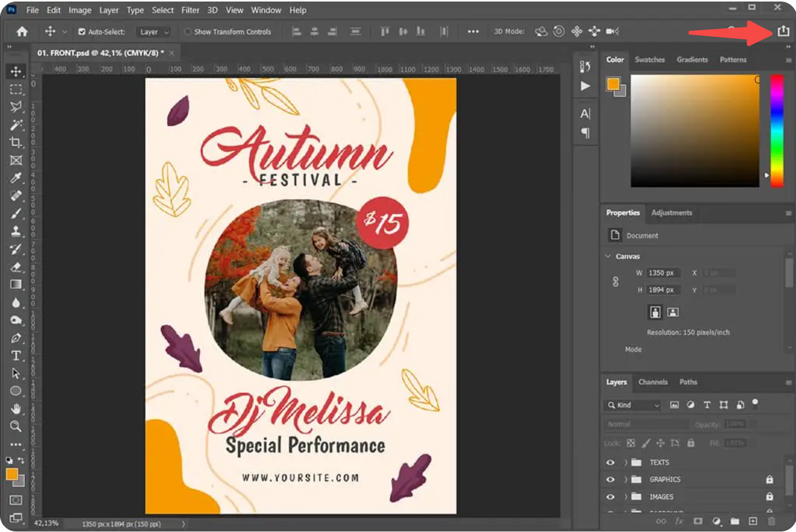Switch to the Adjustments panel tab
Image resolution: width=796 pixels, height=532 pixels.
[x=672, y=213]
